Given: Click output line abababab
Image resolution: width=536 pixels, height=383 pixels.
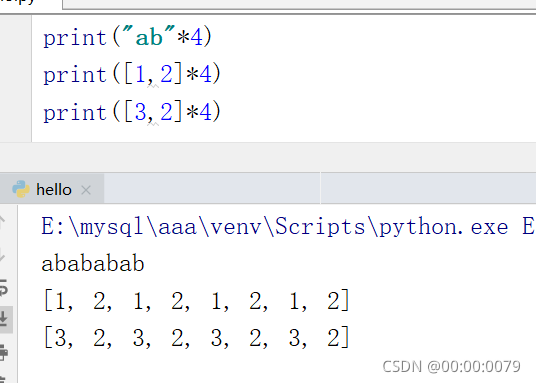Looking at the screenshot, I should click(x=93, y=264).
